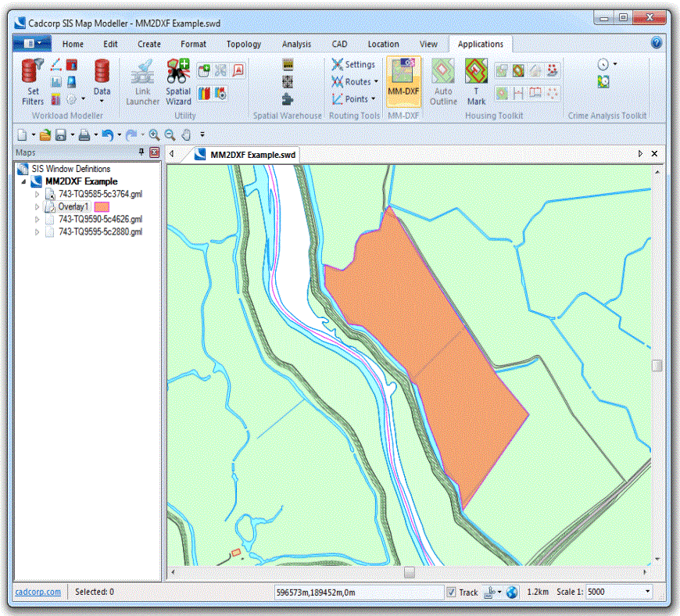Viewport: 680px width, 616px height.
Task: Close the Maps panel
Action: (x=155, y=152)
